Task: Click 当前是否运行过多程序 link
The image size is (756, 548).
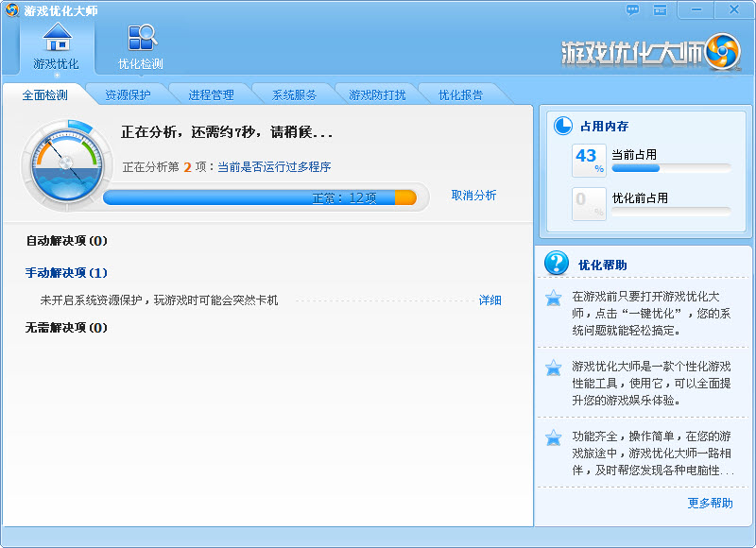Action: pyautogui.click(x=274, y=166)
